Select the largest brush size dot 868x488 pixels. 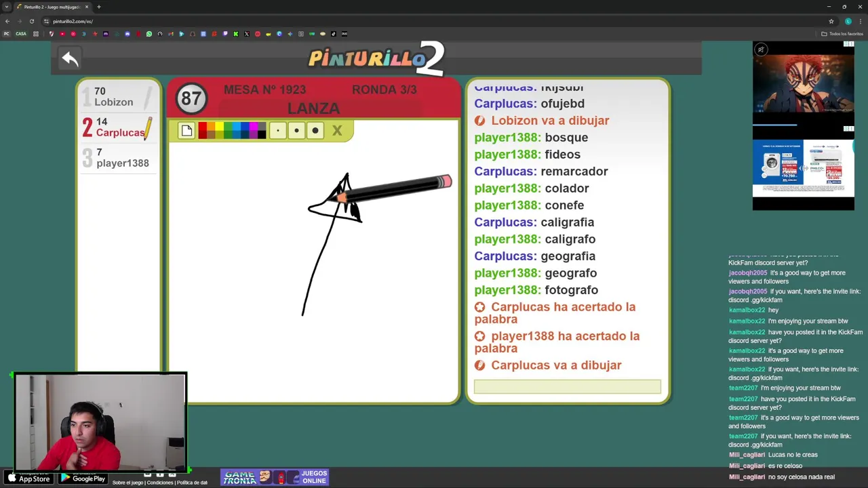coord(315,130)
